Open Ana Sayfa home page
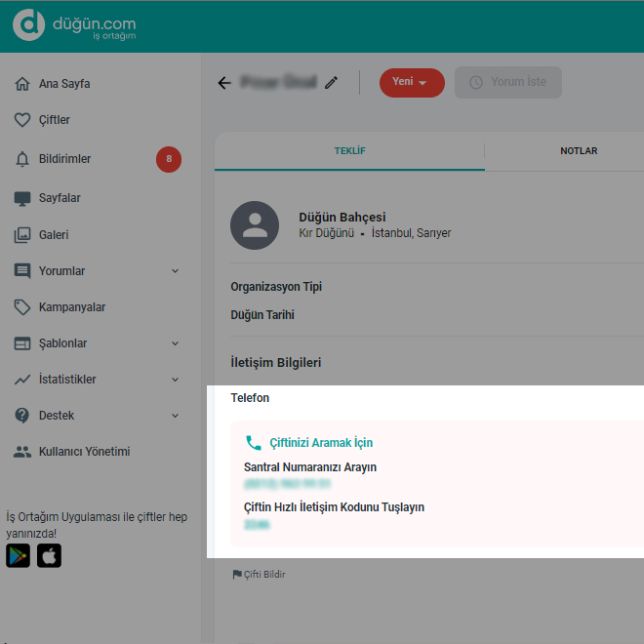The height and width of the screenshot is (644, 644). click(64, 84)
